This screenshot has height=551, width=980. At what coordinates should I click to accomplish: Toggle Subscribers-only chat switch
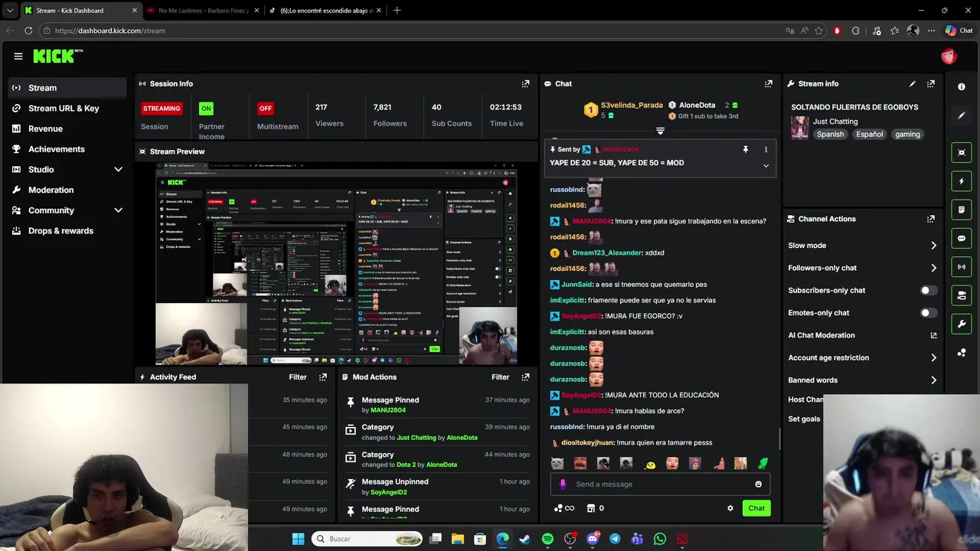(x=928, y=291)
